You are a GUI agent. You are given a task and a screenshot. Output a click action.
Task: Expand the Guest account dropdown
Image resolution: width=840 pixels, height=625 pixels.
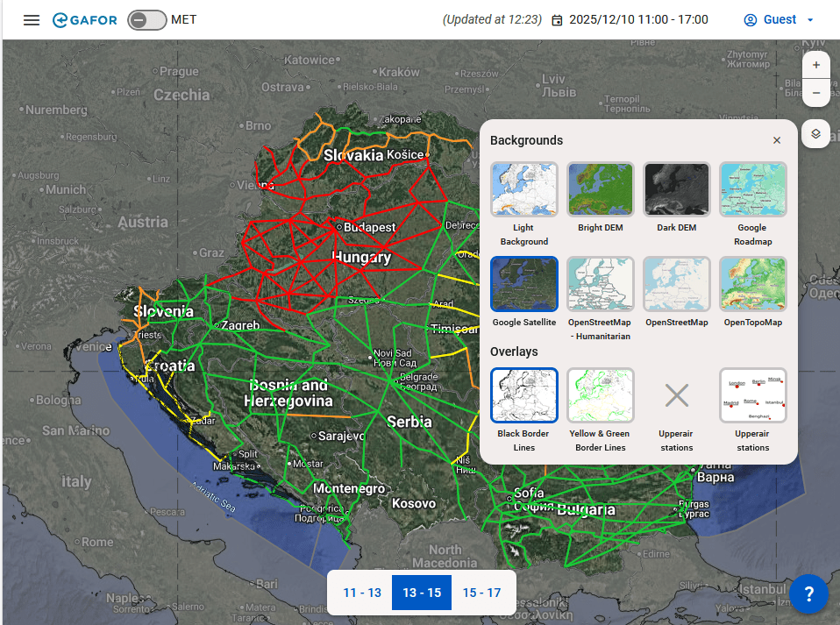779,20
